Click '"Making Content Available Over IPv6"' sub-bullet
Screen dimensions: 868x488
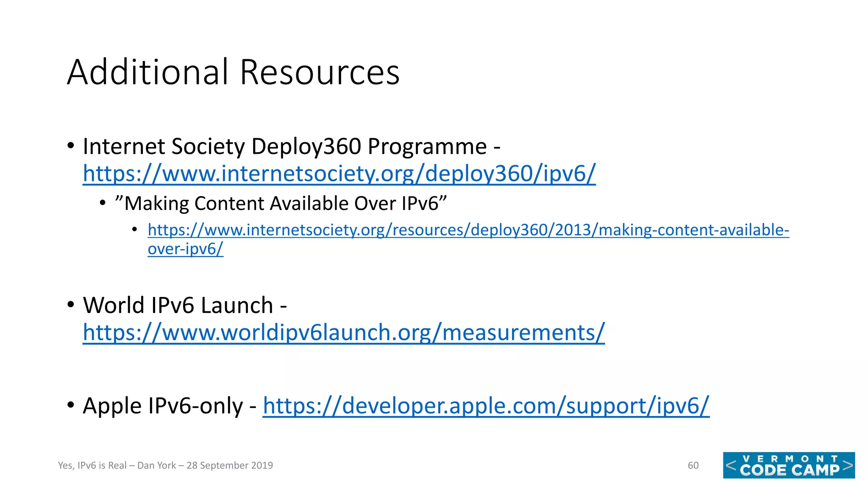pos(281,203)
